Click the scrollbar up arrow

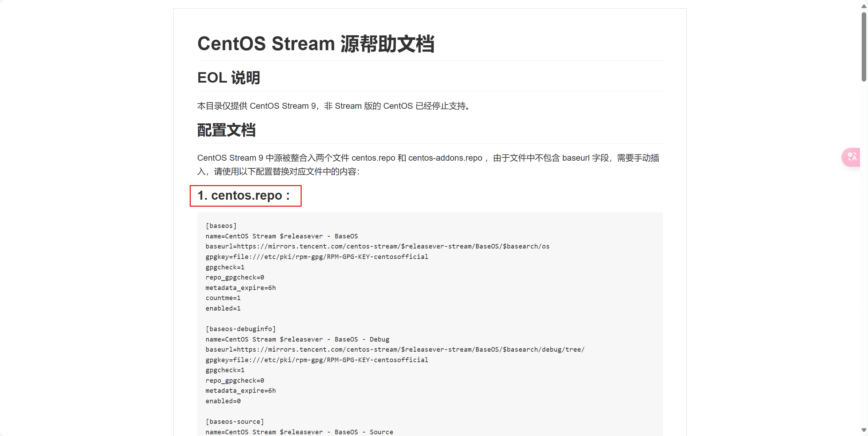coord(864,6)
